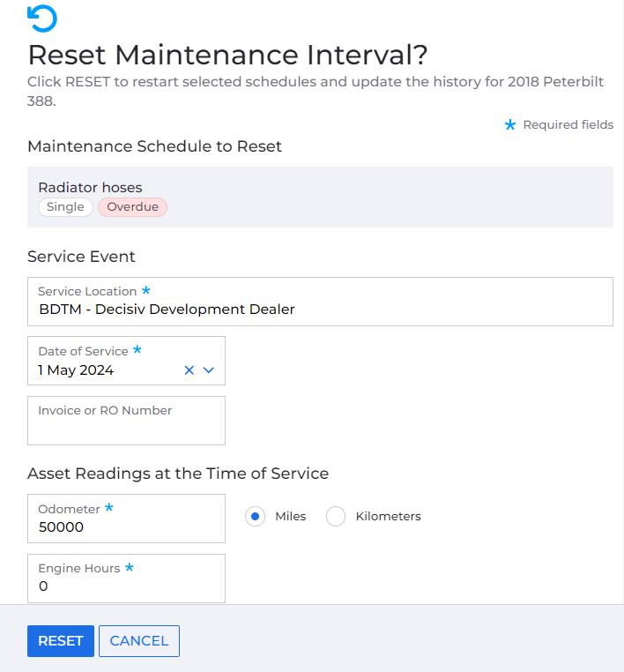Click the Odometer field showing 50000

tap(126, 527)
